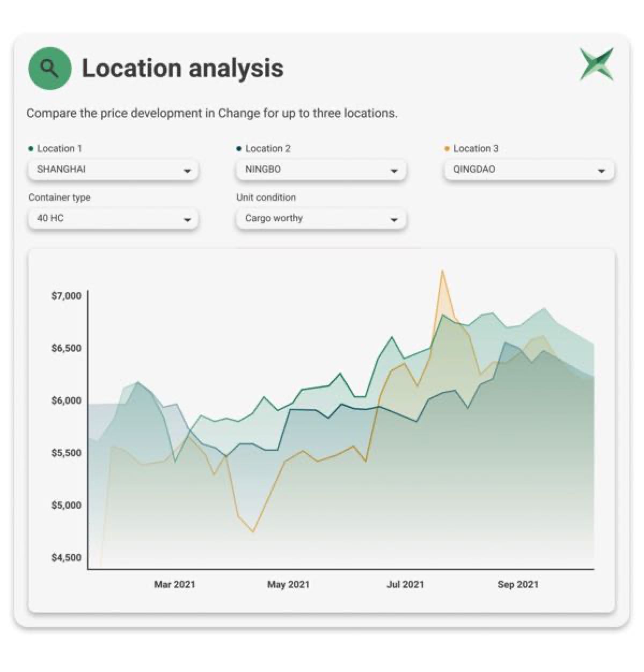The image size is (644, 672).
Task: Click the $7,000 y-axis label
Action: (x=66, y=296)
